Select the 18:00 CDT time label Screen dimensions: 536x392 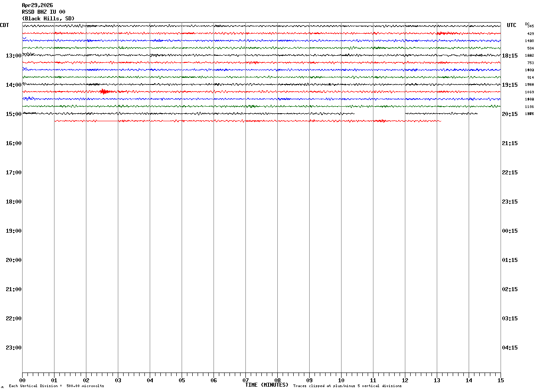(x=14, y=202)
